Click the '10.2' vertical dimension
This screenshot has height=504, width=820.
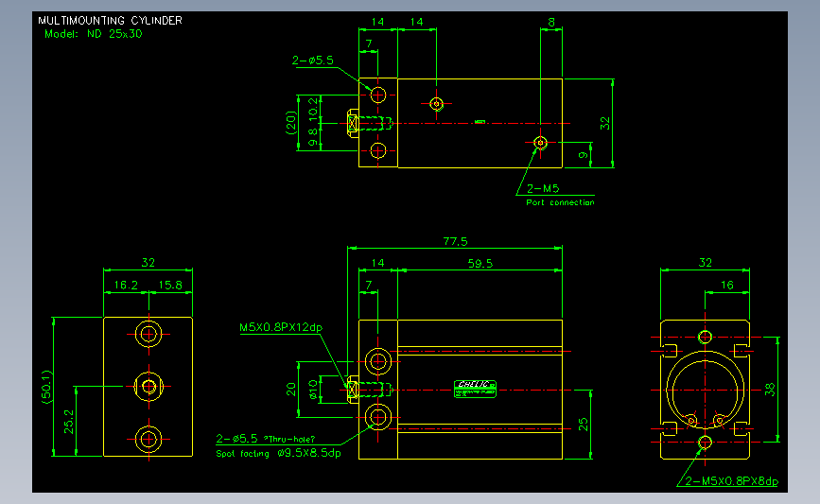[313, 107]
